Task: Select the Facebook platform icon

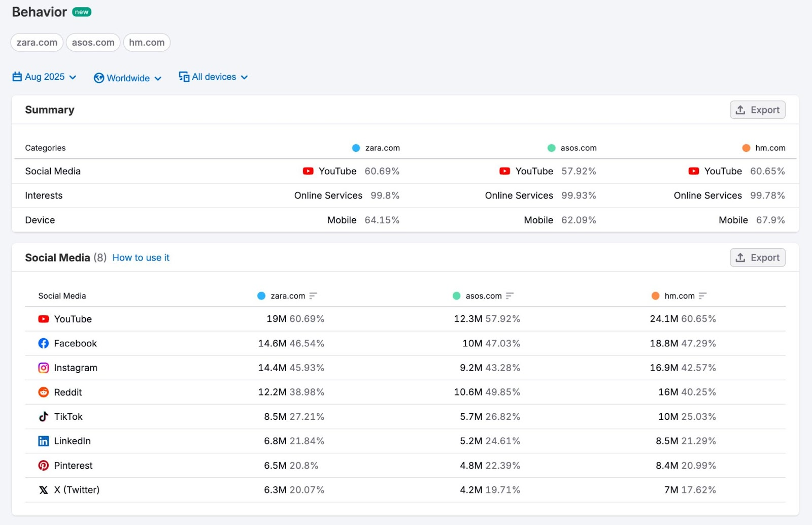Action: (43, 343)
